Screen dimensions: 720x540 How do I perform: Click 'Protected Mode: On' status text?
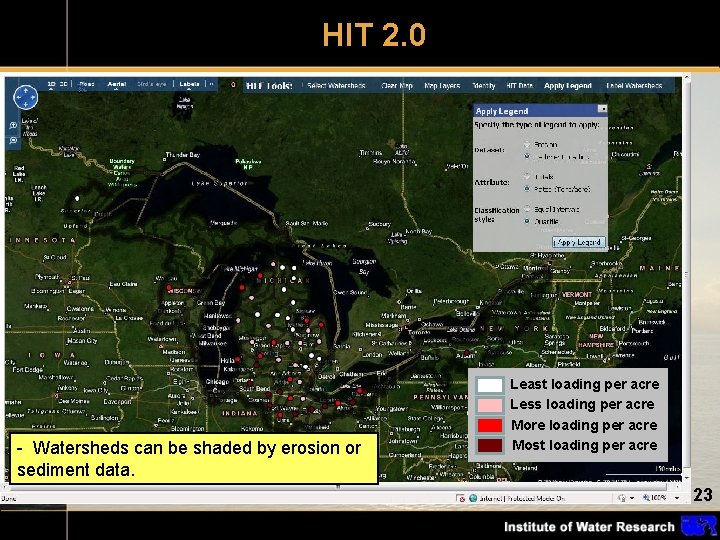(535, 498)
